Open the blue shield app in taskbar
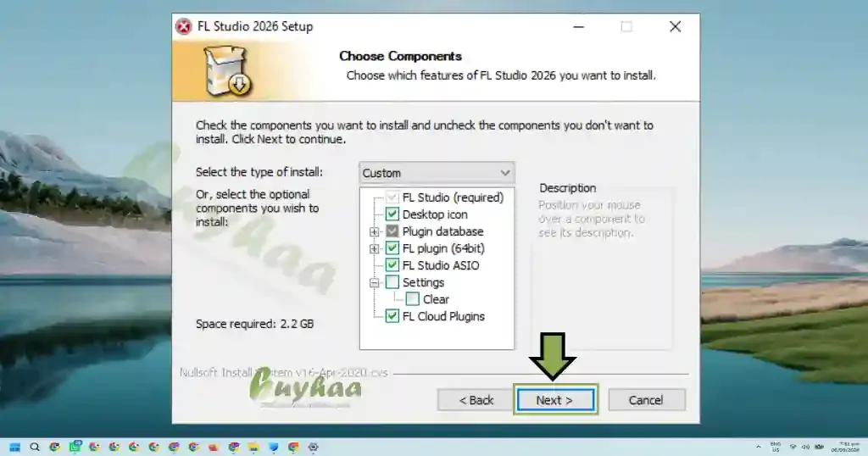The width and height of the screenshot is (868, 456). (274, 448)
